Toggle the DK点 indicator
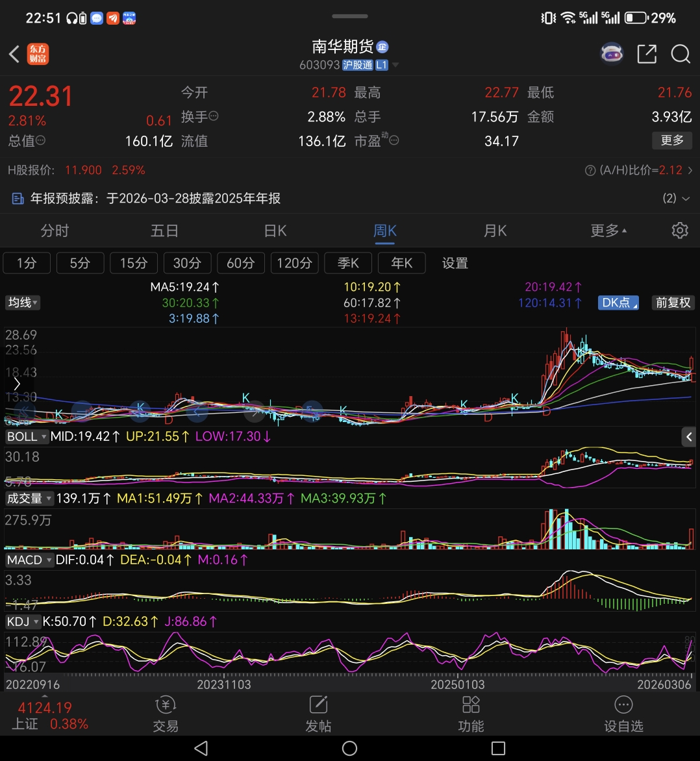 (x=618, y=303)
